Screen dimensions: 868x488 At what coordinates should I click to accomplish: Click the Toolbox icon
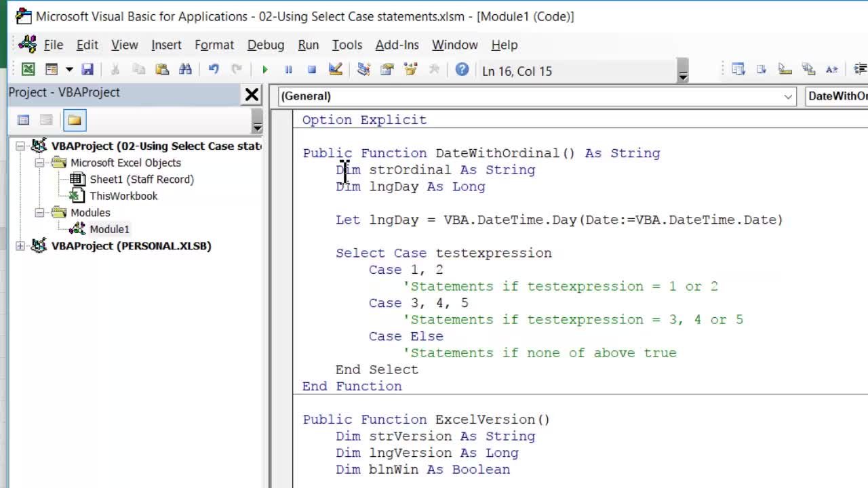(x=434, y=69)
